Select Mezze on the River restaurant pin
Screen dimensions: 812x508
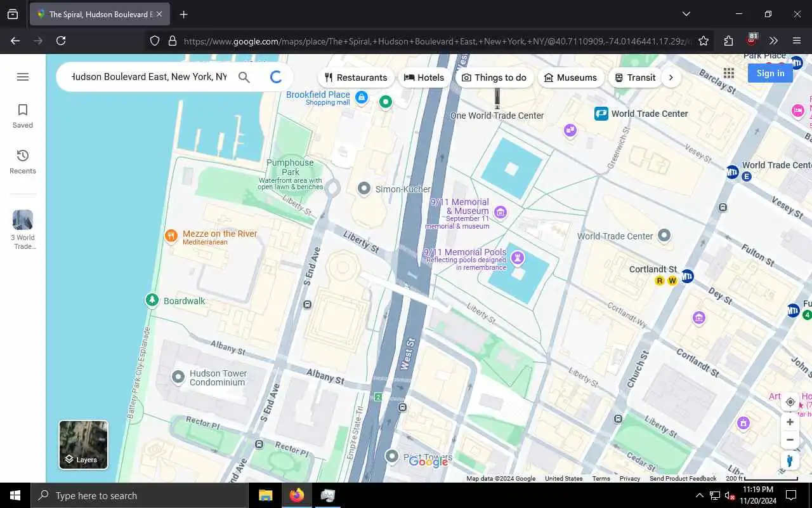(x=171, y=236)
